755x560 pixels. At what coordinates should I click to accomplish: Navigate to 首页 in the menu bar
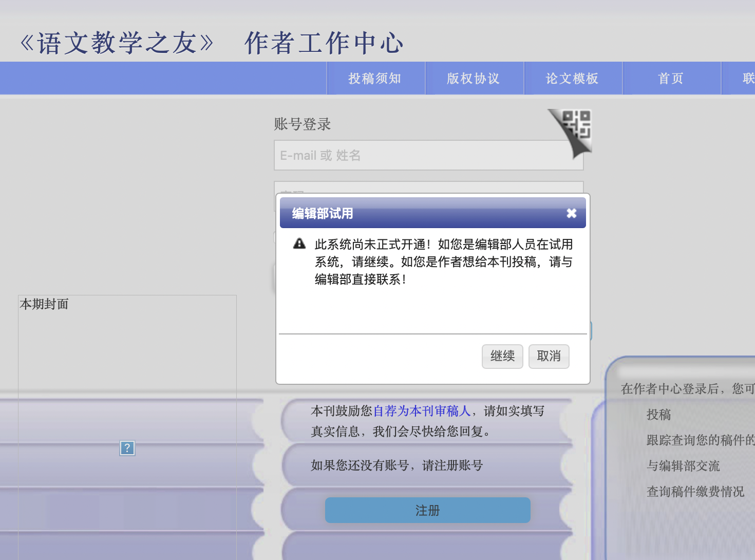click(671, 79)
